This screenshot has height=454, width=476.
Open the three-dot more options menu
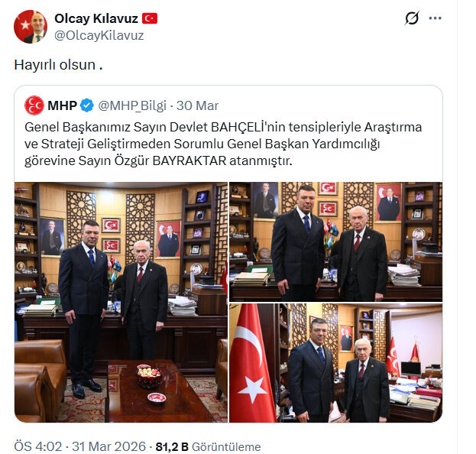click(435, 18)
